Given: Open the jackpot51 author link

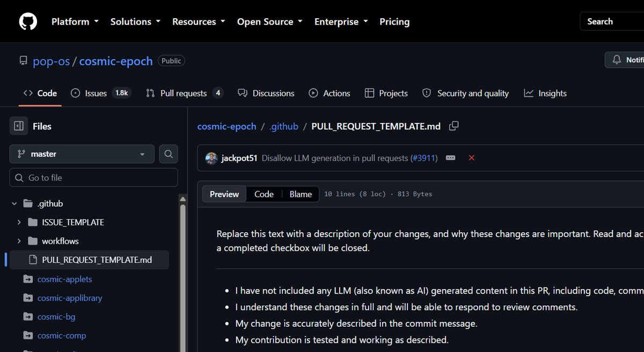Looking at the screenshot, I should click(x=239, y=158).
